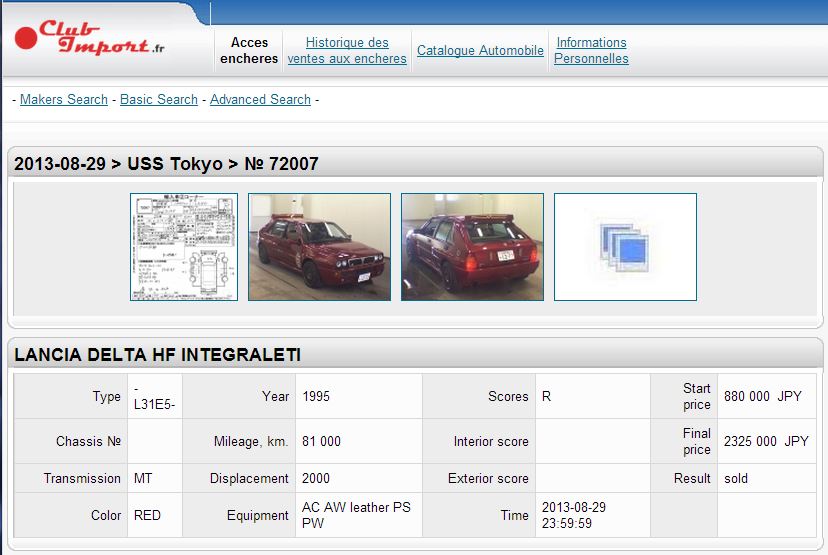Click the mileage value 81 000
The height and width of the screenshot is (555, 828).
pyautogui.click(x=321, y=441)
